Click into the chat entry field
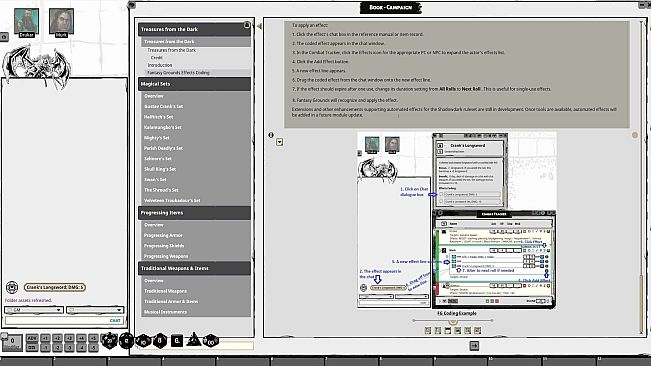 [x=64, y=320]
